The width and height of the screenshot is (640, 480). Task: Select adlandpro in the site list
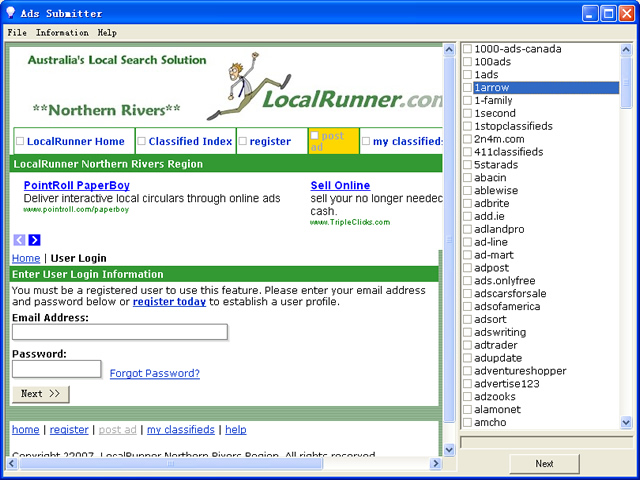pos(499,229)
